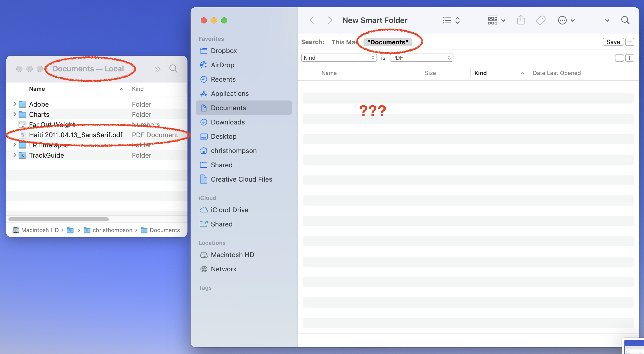Image resolution: width=644 pixels, height=354 pixels.
Task: Open iCloud Drive in the sidebar
Action: point(229,210)
